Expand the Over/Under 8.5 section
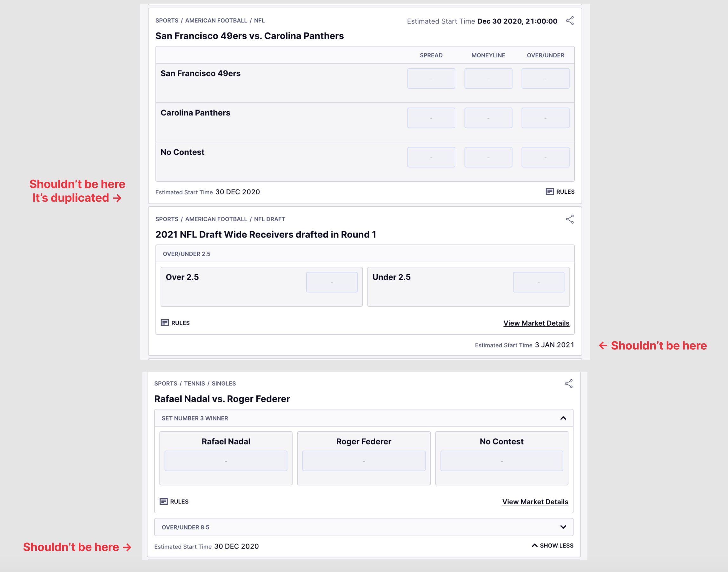Screen dimensions: 728x572 pos(563,527)
